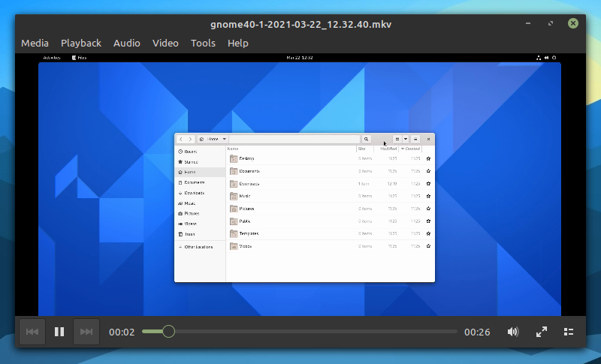Image resolution: width=601 pixels, height=364 pixels.
Task: Open view options arrow in recorded Files
Action: coord(406,140)
